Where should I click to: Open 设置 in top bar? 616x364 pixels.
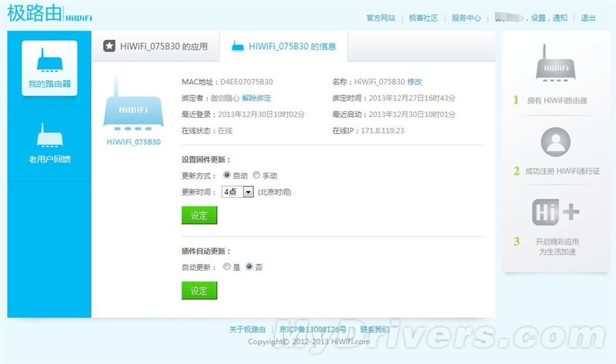[538, 18]
